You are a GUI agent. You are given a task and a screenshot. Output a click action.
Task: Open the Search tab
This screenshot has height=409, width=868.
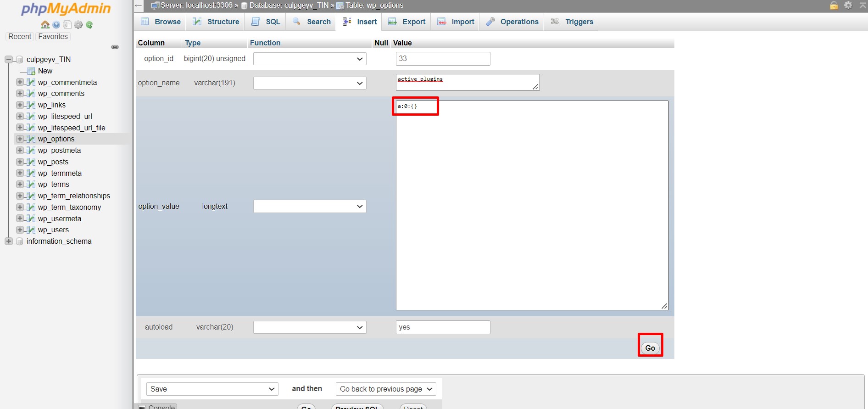pos(312,22)
